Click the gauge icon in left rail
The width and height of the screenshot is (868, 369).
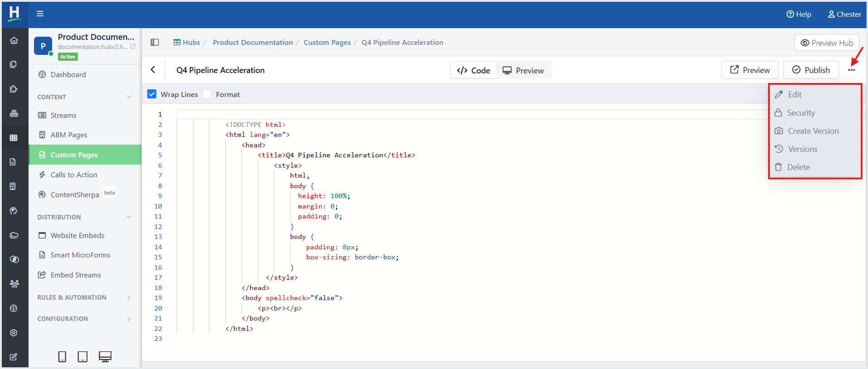coord(14,308)
